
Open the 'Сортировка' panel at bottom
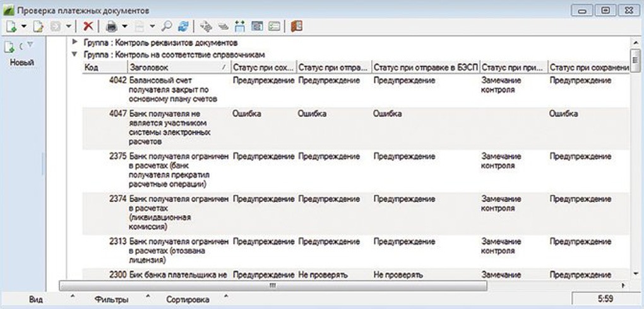[x=187, y=300]
